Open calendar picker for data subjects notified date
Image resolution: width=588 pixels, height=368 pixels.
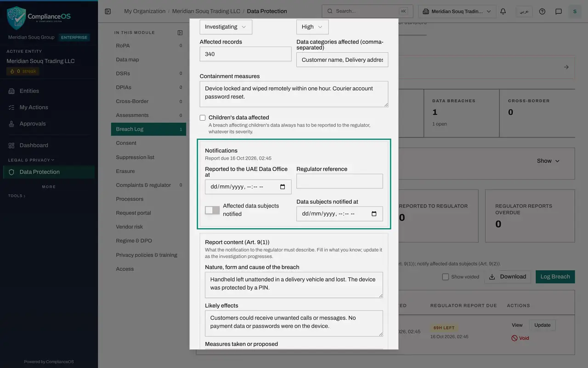coord(374,214)
